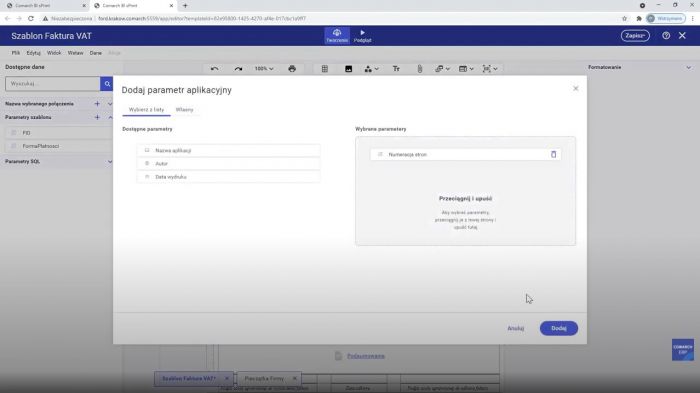Click the printer icon in the toolbar

point(292,69)
